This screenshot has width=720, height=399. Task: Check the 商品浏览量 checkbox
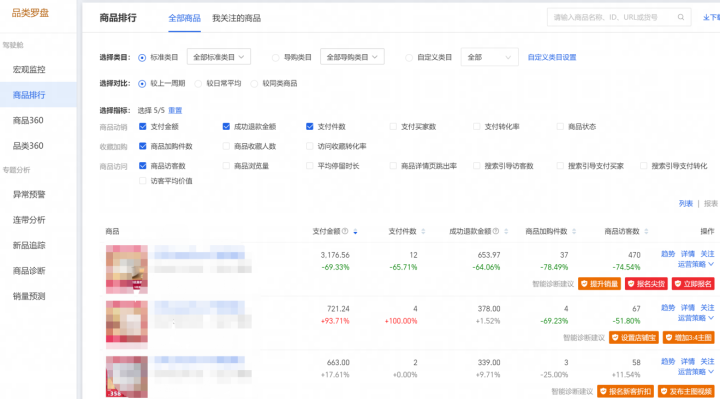[x=226, y=166]
